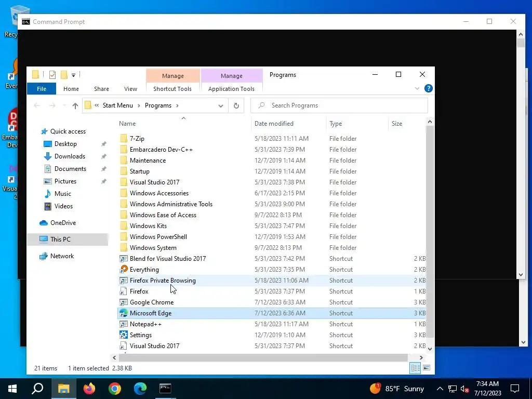The image size is (532, 399).
Task: Open Videos in the navigation pane
Action: (63, 206)
